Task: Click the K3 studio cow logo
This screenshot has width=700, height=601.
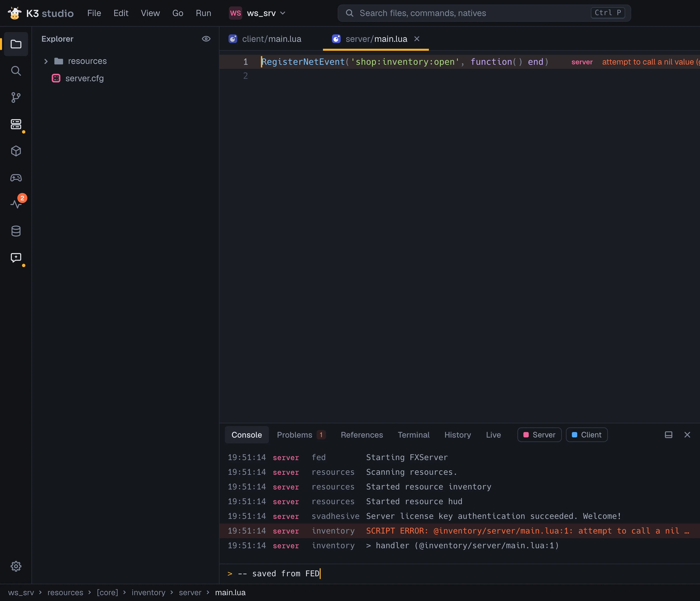Action: [x=14, y=13]
